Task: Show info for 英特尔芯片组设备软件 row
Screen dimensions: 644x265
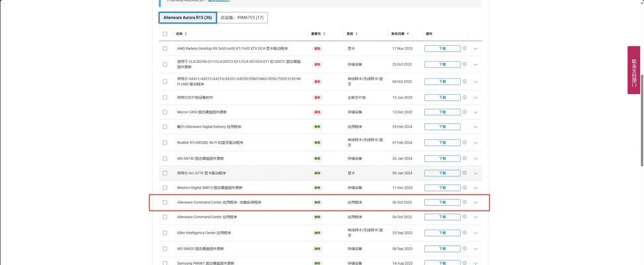Action: coord(465,97)
